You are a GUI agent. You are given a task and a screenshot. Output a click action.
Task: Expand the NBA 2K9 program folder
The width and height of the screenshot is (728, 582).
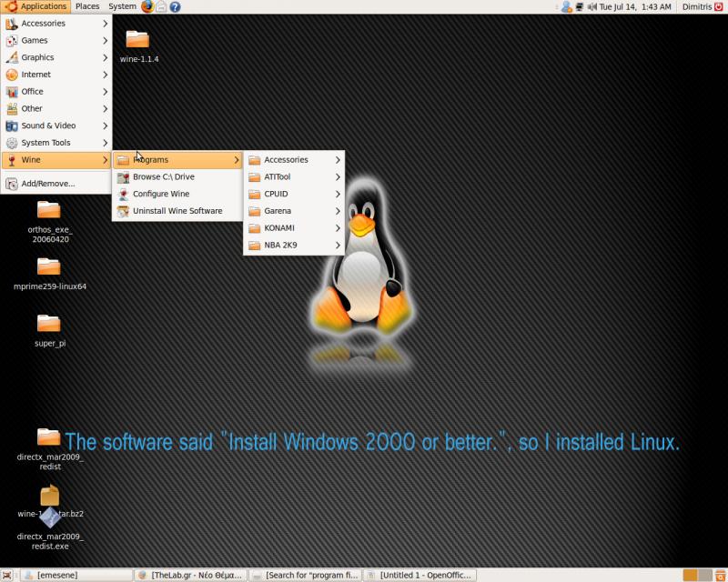(x=294, y=245)
